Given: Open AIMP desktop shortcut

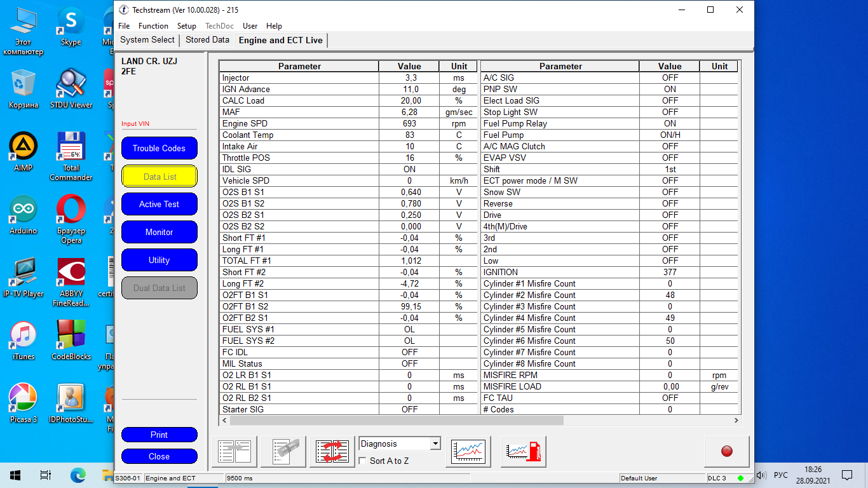Looking at the screenshot, I should [23, 151].
